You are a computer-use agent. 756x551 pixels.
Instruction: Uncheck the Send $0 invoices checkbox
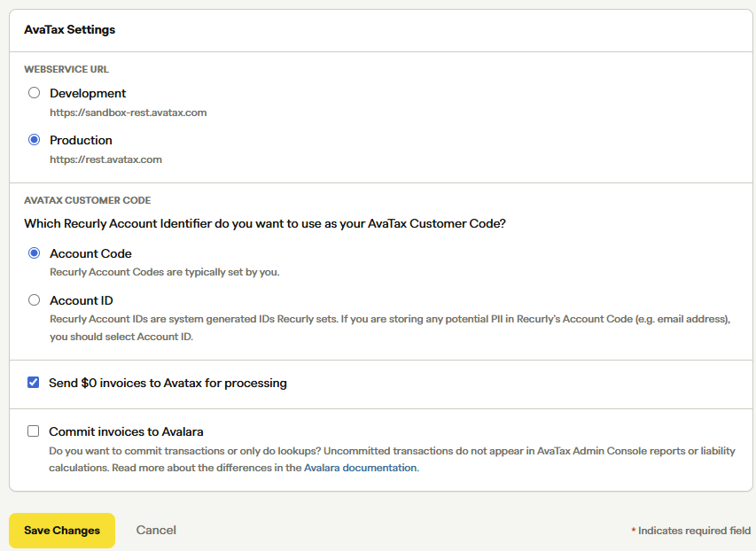pos(34,383)
